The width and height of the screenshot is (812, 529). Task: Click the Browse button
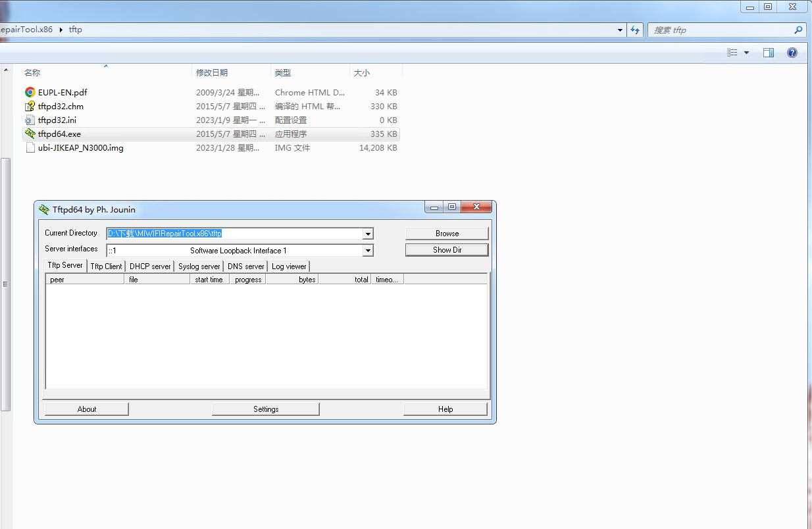(x=446, y=233)
